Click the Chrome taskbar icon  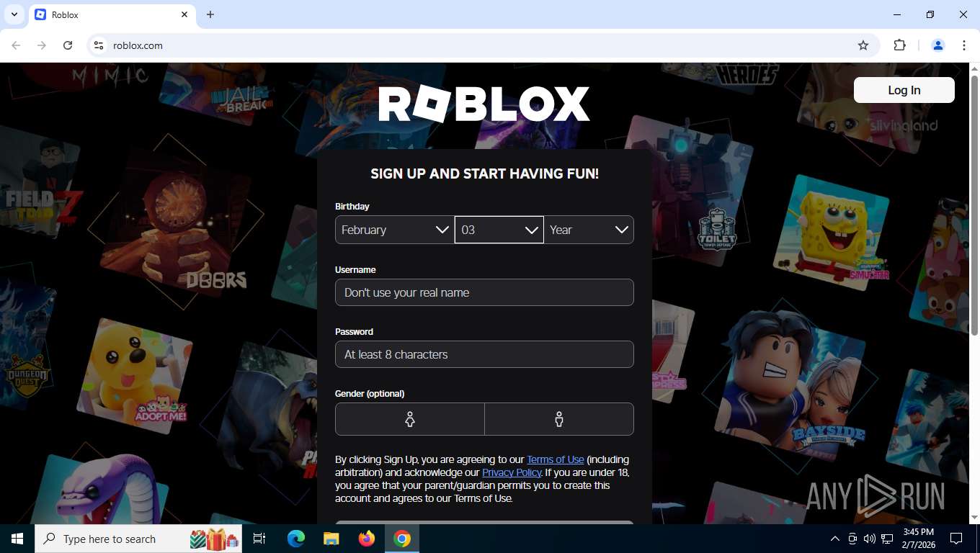[x=402, y=539]
